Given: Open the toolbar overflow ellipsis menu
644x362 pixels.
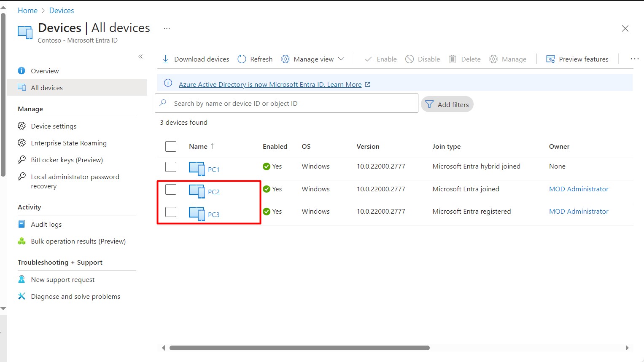Looking at the screenshot, I should 634,59.
